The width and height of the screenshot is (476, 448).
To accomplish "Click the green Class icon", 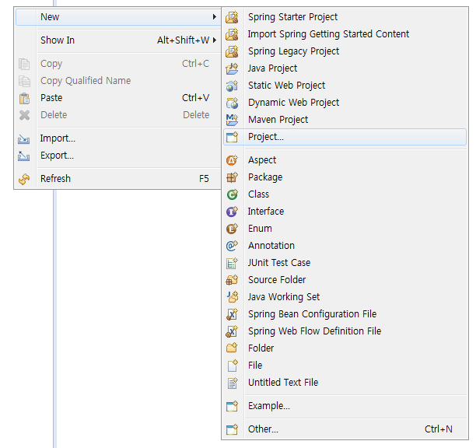I will [x=232, y=194].
